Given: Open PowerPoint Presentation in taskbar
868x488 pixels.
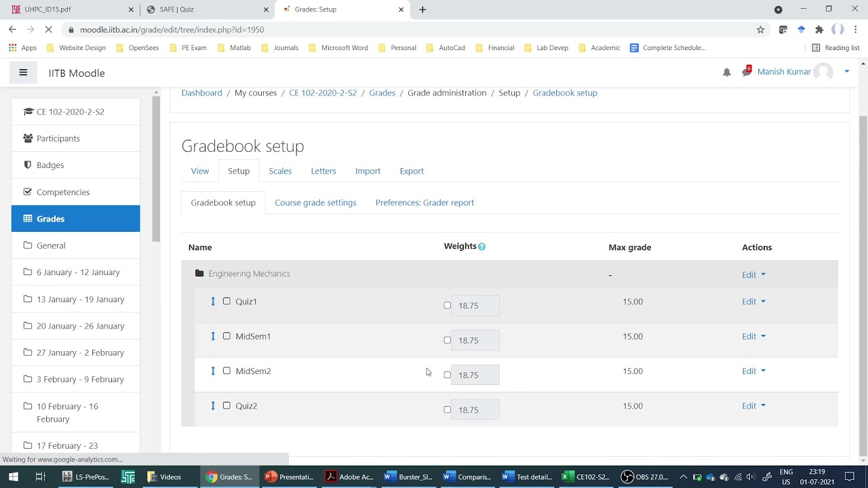Looking at the screenshot, I should tap(290, 477).
